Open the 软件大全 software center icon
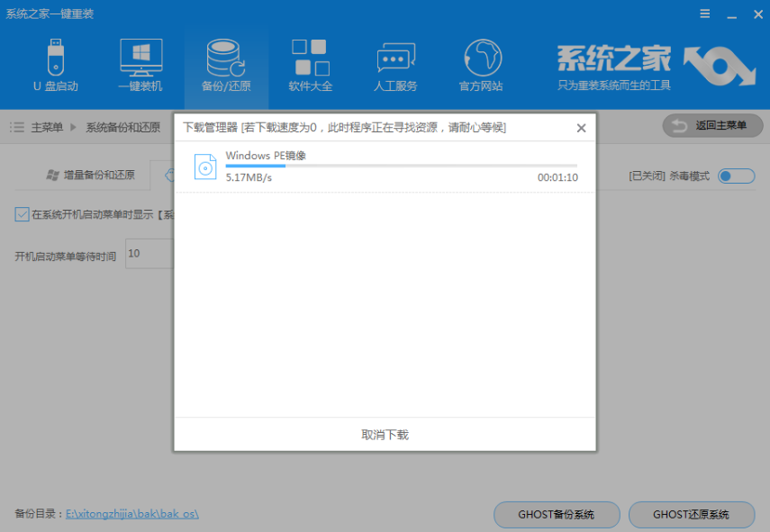Screen dimensions: 770x532 tap(310, 65)
